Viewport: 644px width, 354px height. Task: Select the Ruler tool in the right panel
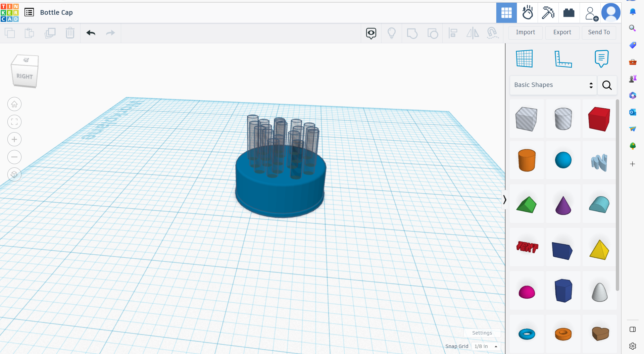(x=563, y=59)
